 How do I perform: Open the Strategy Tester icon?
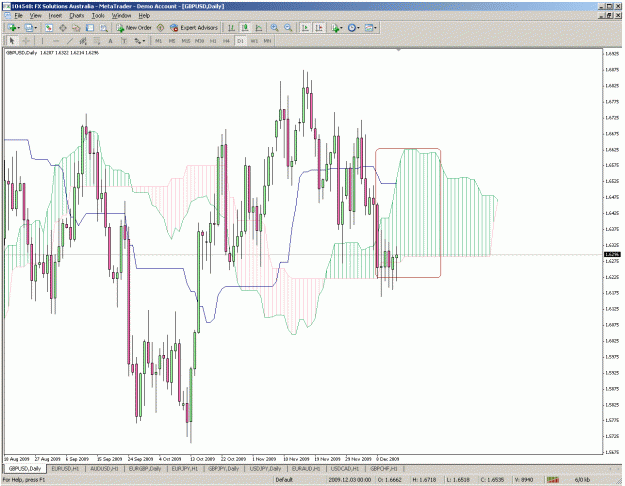[x=104, y=28]
